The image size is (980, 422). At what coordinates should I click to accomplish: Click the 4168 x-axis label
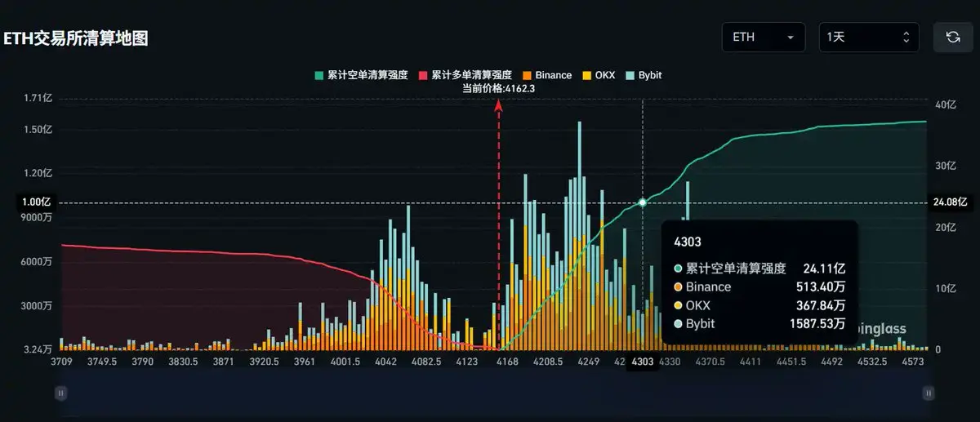click(x=508, y=361)
